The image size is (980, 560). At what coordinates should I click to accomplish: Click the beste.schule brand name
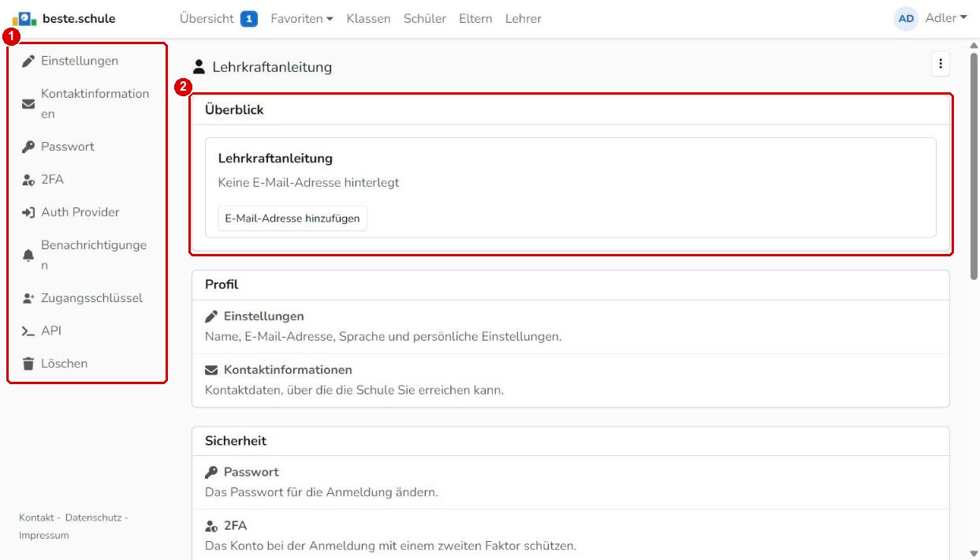[78, 18]
